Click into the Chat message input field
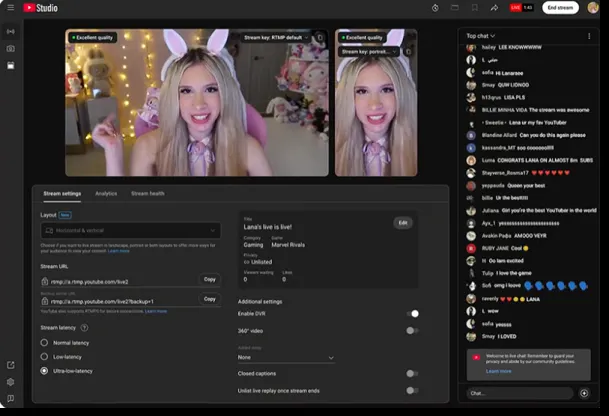 click(520, 393)
